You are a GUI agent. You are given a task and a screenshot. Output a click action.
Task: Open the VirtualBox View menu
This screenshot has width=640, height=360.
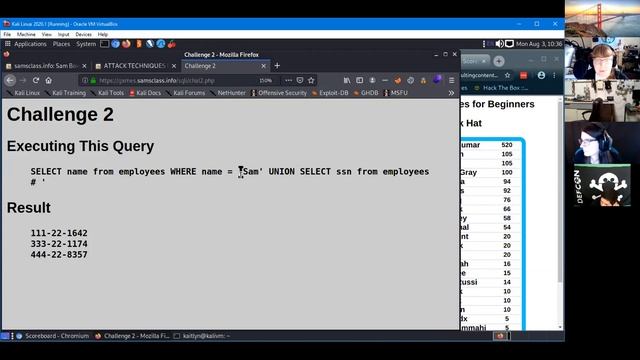[47, 35]
